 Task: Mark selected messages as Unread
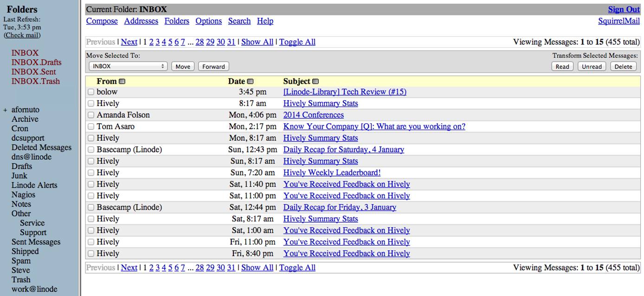[x=592, y=66]
